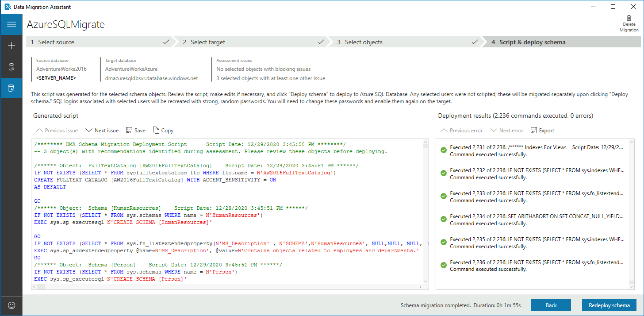Click script line creating Person schema

(111, 279)
